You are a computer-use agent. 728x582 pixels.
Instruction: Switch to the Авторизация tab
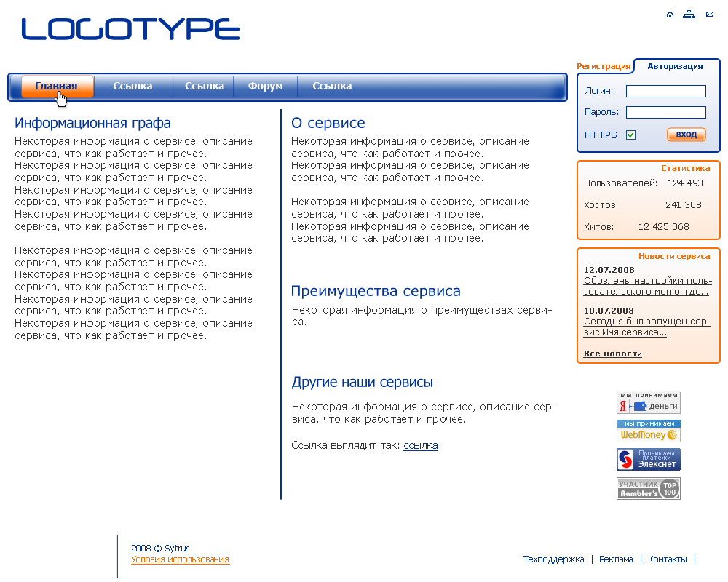(x=675, y=66)
